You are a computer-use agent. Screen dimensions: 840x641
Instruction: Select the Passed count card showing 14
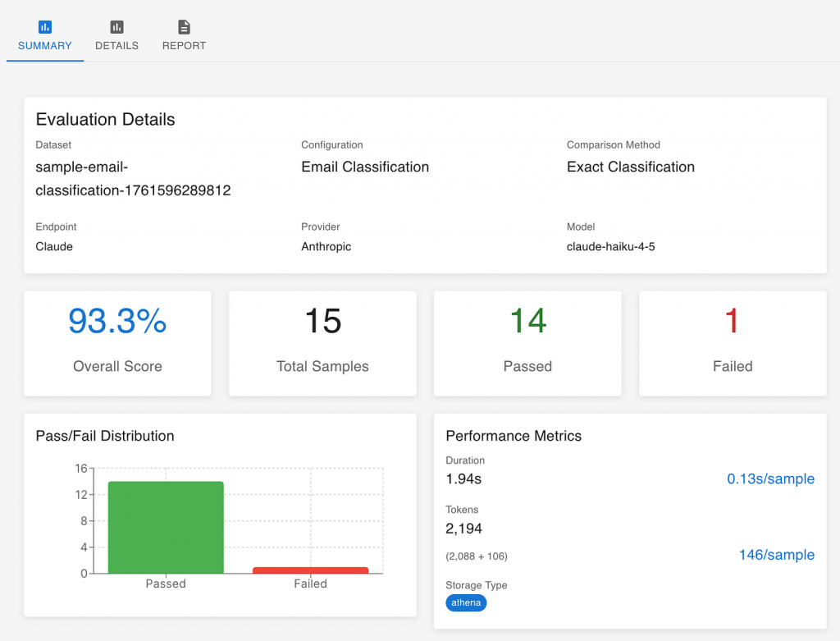point(527,343)
